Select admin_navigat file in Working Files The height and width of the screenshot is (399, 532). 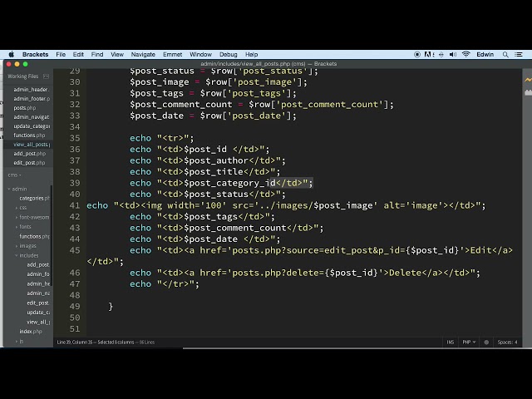click(x=32, y=117)
